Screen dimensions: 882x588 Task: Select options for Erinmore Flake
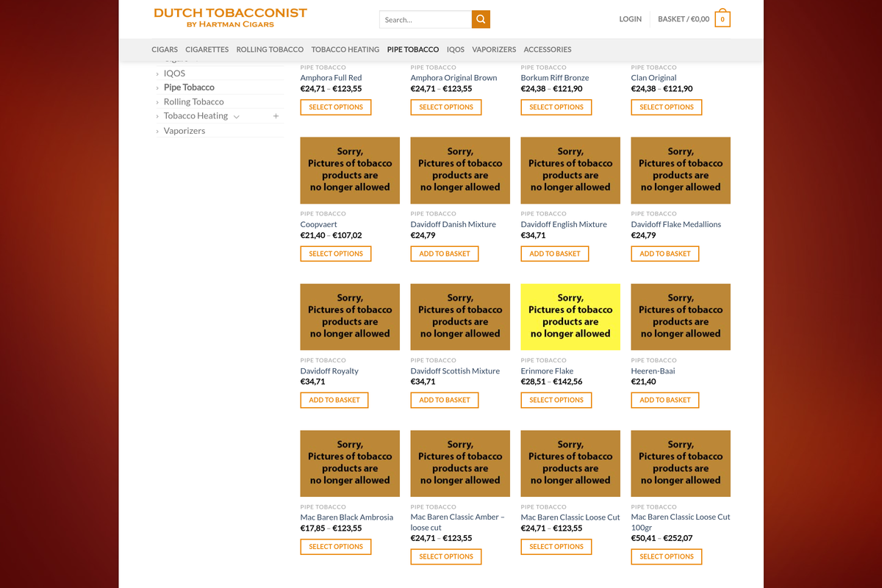coord(556,401)
